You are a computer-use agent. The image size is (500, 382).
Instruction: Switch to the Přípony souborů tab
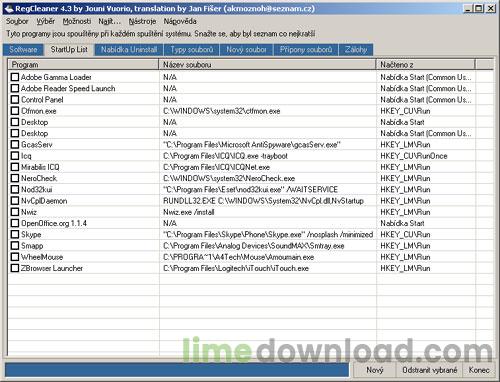(306, 50)
